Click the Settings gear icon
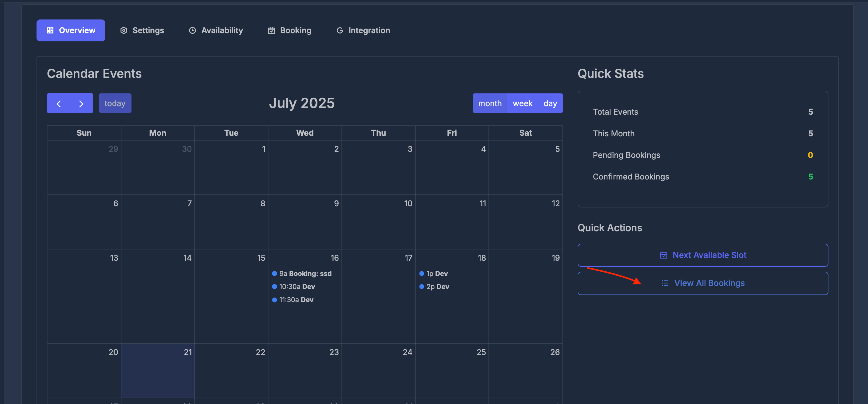Screen dimensions: 868x404 point(124,30)
